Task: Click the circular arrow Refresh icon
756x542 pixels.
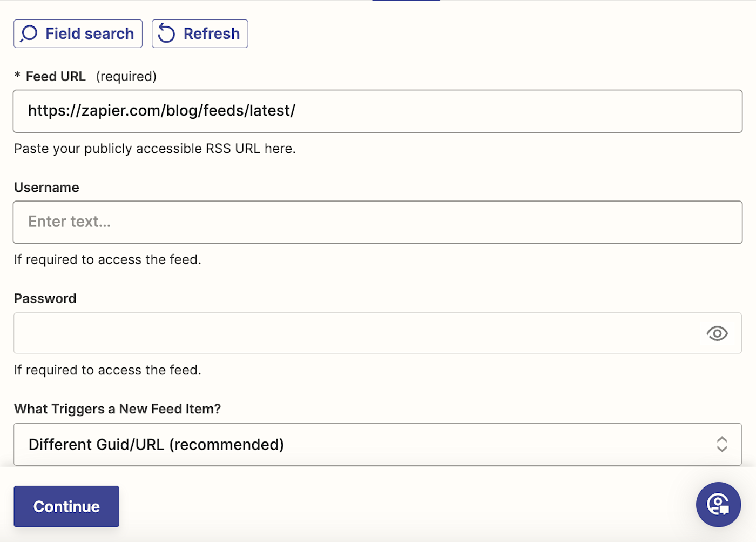Action: click(x=166, y=34)
